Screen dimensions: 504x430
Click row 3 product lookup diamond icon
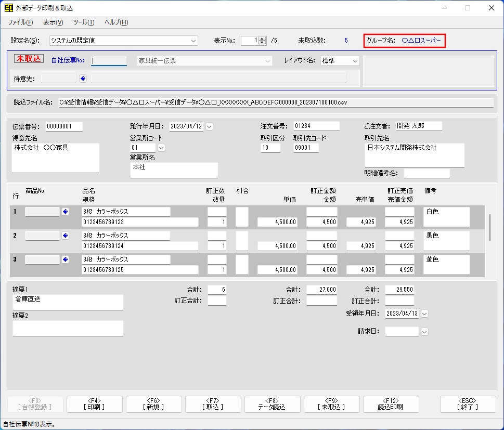[65, 259]
